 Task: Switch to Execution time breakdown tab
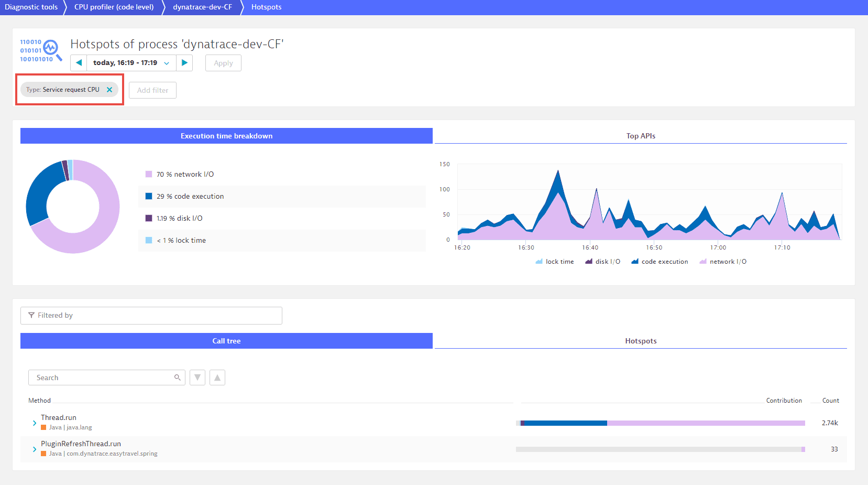pos(226,136)
